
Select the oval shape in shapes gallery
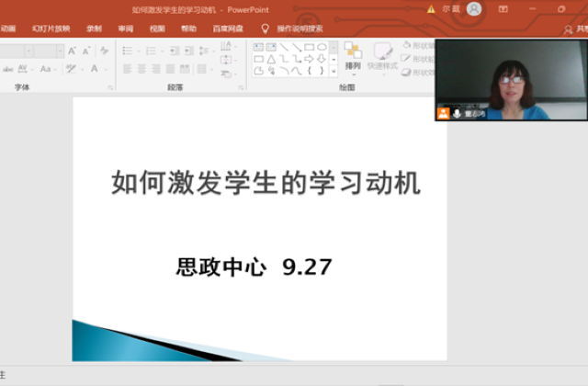click(322, 47)
